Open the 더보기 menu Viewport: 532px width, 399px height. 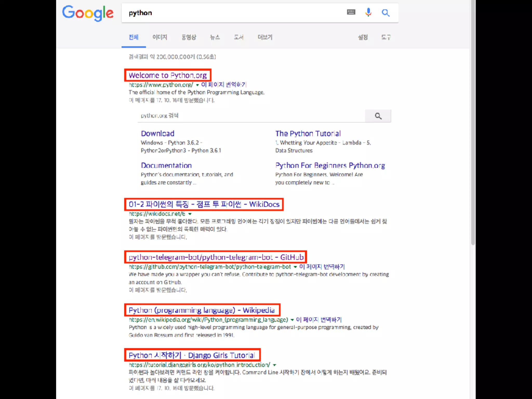tap(265, 37)
